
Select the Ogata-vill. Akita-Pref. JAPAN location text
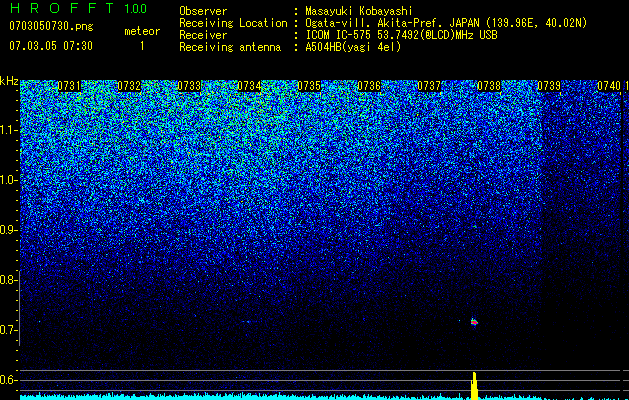pyautogui.click(x=446, y=23)
